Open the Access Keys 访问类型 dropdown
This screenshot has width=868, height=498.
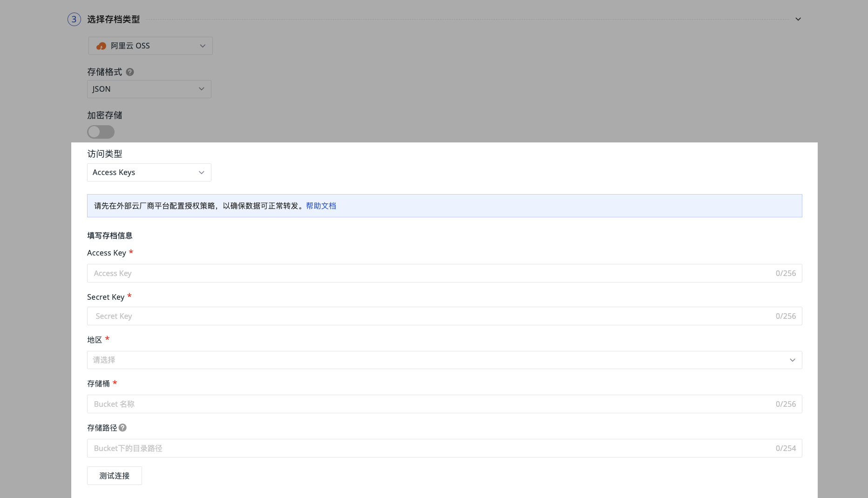click(149, 172)
